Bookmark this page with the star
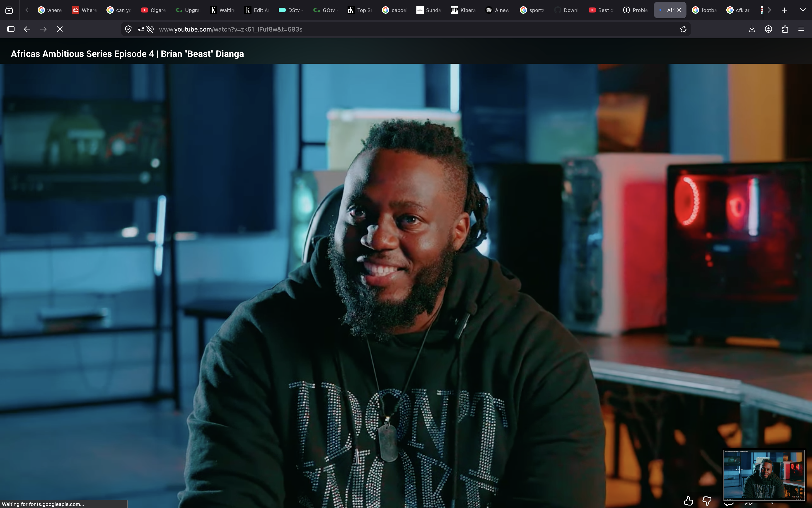Image resolution: width=812 pixels, height=508 pixels. (684, 29)
